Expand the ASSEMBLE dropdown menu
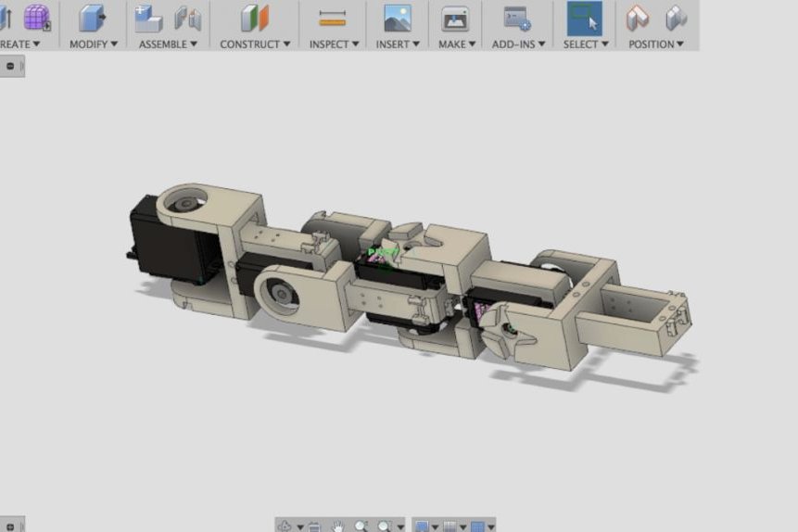This screenshot has height=532, width=798. pos(168,44)
